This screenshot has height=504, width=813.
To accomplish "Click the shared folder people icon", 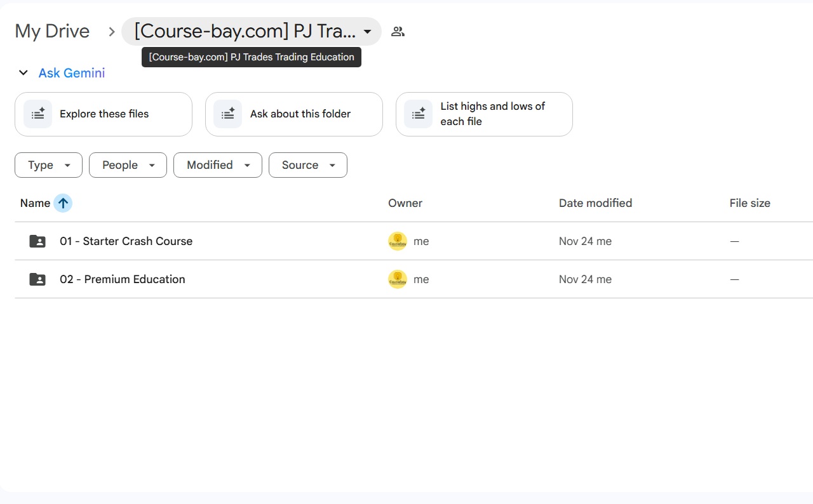I will (398, 32).
